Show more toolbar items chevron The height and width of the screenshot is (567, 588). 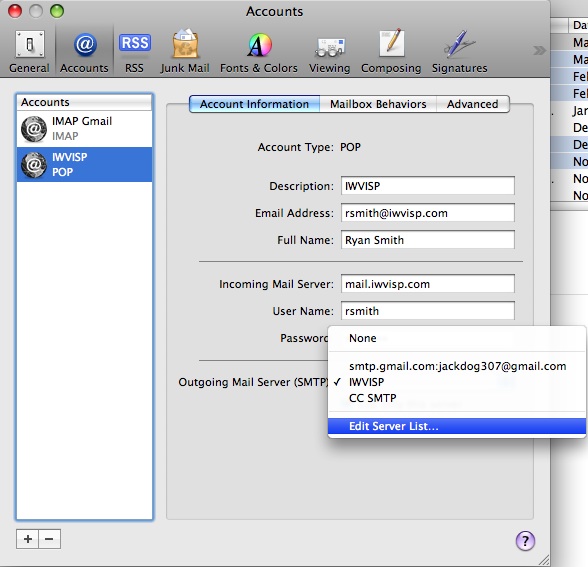(x=539, y=50)
